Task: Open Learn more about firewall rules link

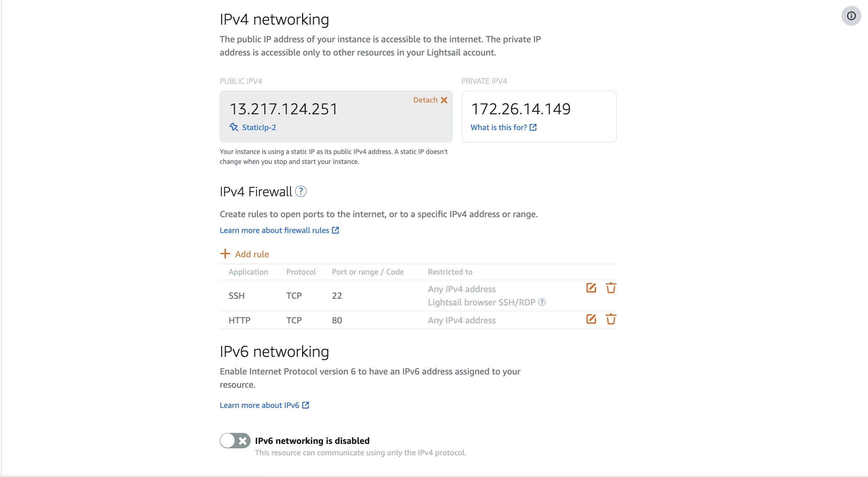Action: click(279, 230)
